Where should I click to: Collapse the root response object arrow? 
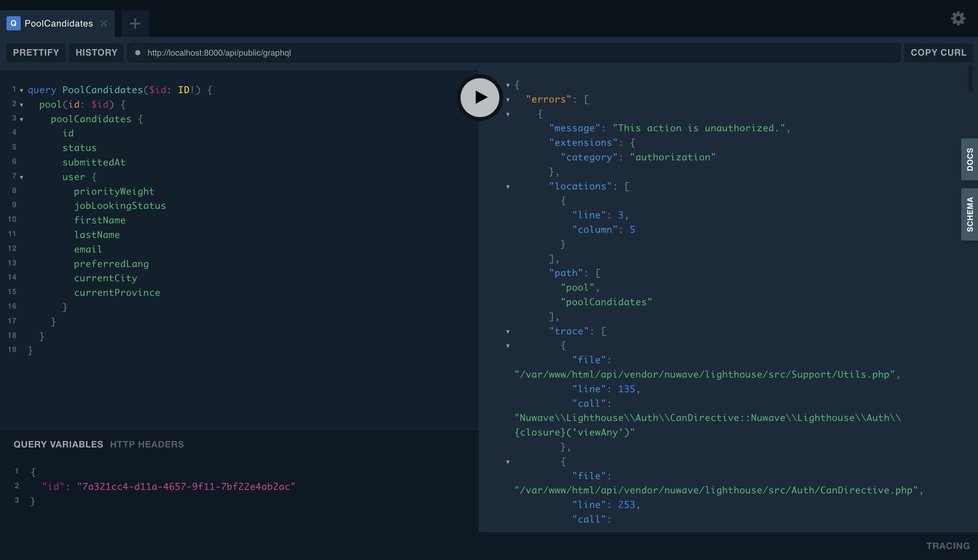click(508, 85)
